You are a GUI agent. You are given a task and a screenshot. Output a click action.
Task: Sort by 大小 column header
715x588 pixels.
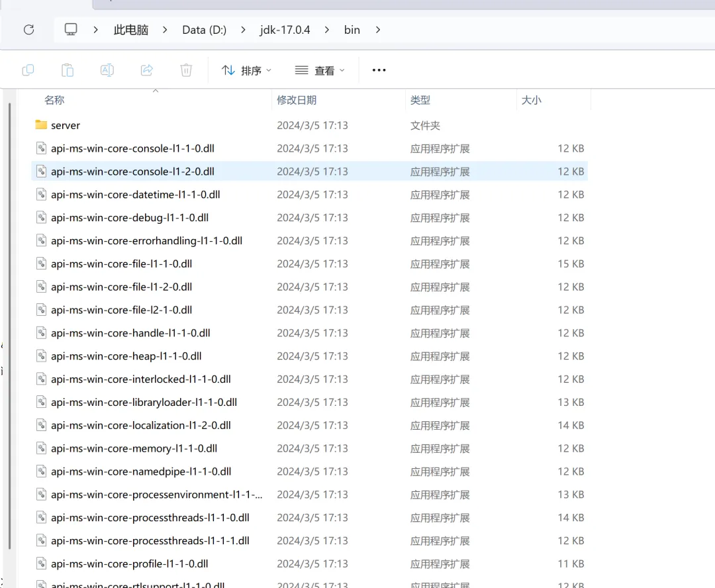[x=531, y=100]
